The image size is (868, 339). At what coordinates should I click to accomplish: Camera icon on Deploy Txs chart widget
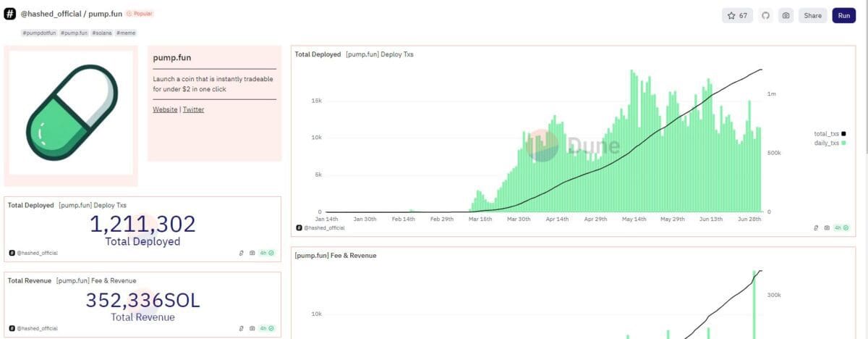point(827,227)
